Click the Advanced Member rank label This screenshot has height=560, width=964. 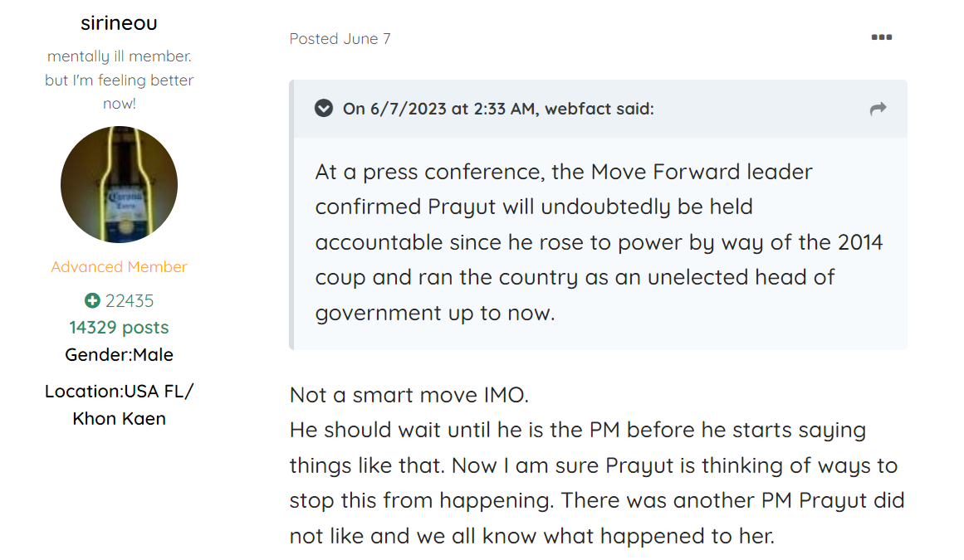[120, 266]
